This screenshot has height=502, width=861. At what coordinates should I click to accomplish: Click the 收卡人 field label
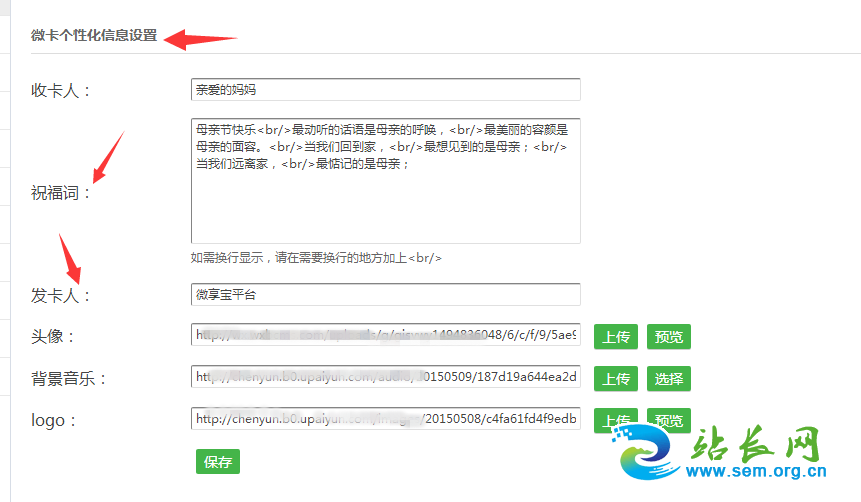pos(61,91)
